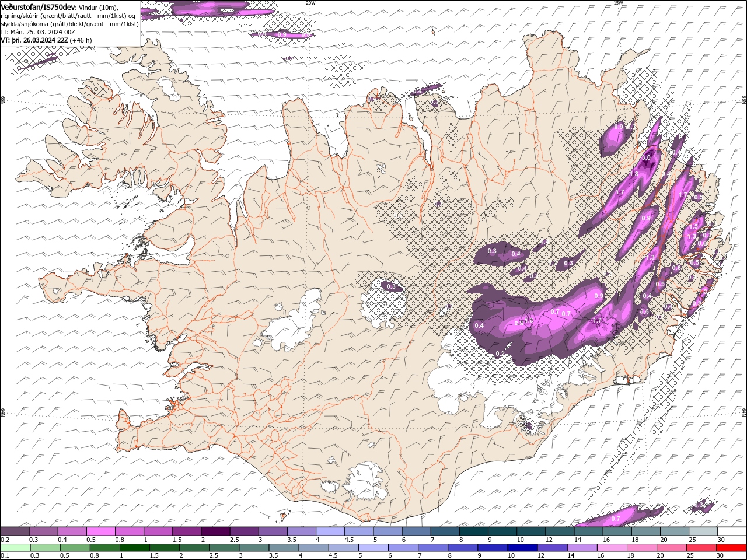Click the 'rigning/skúrir (grænt/blátt/rautt' legend line

(68, 16)
